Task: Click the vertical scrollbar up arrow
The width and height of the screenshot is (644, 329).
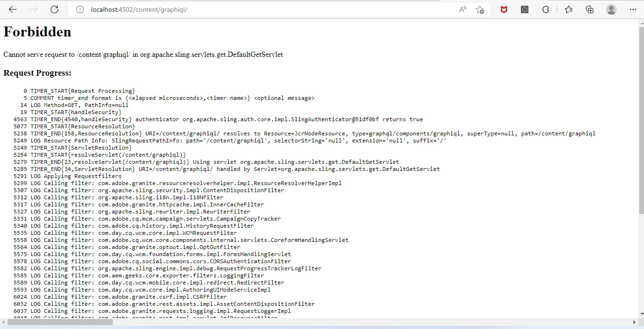Action: (x=641, y=23)
